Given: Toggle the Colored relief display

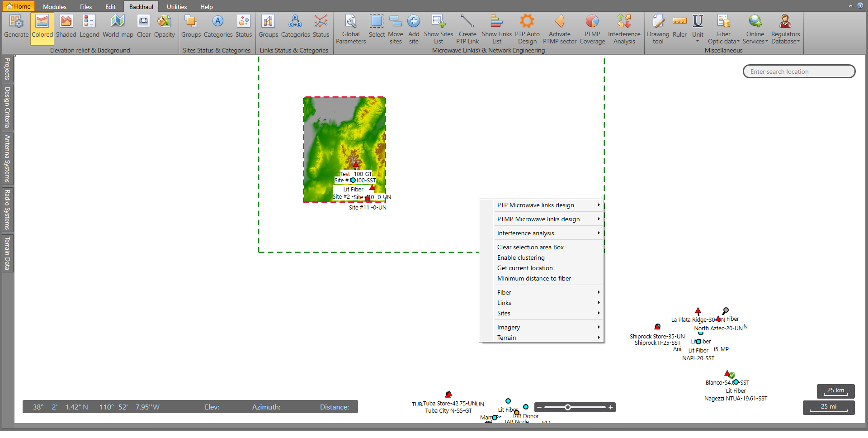Looking at the screenshot, I should (x=42, y=28).
